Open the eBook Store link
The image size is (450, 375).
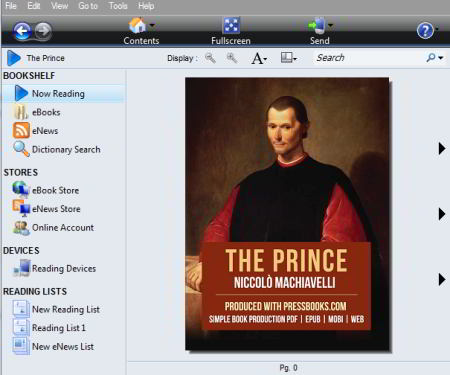pyautogui.click(x=55, y=190)
